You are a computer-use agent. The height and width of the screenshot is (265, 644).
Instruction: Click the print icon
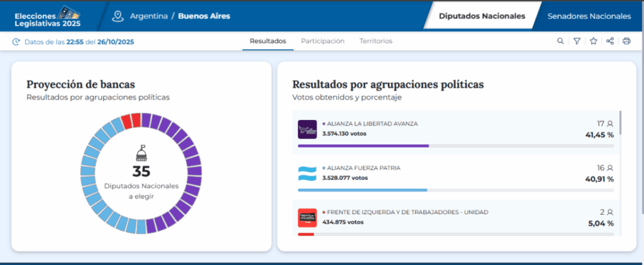[x=626, y=41]
